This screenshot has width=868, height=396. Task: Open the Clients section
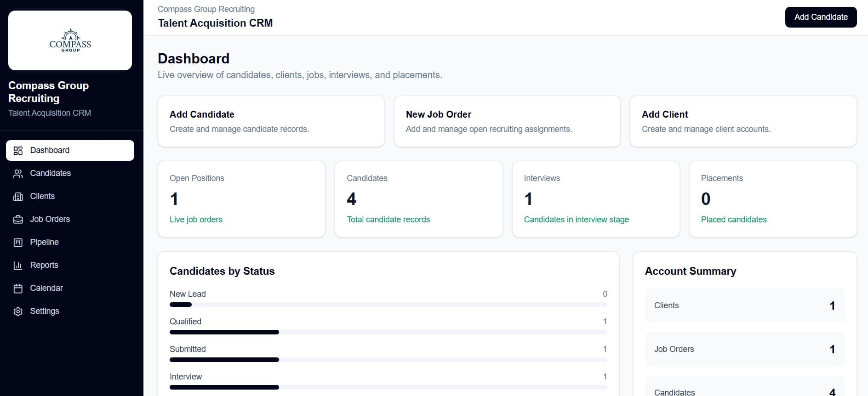pos(70,196)
